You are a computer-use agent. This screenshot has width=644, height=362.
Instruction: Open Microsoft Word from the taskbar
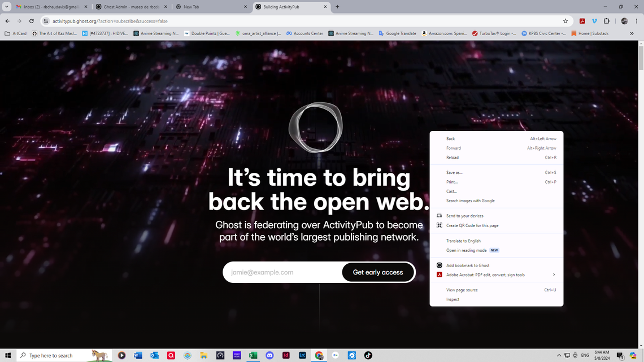click(138, 355)
